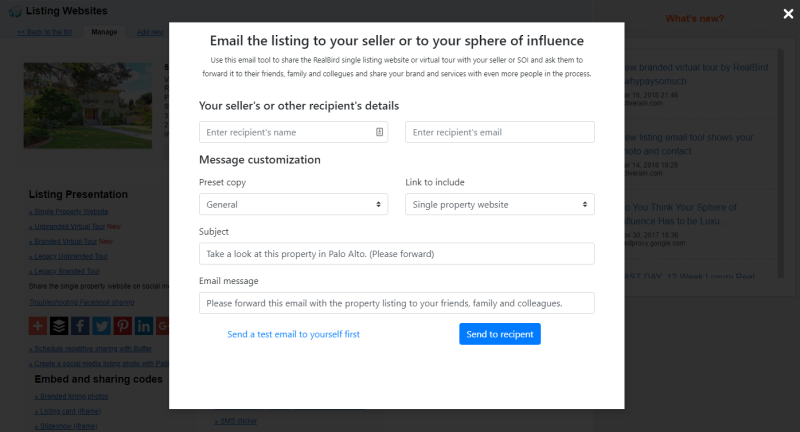
Task: Share listing via Twitter icon
Action: (x=101, y=326)
